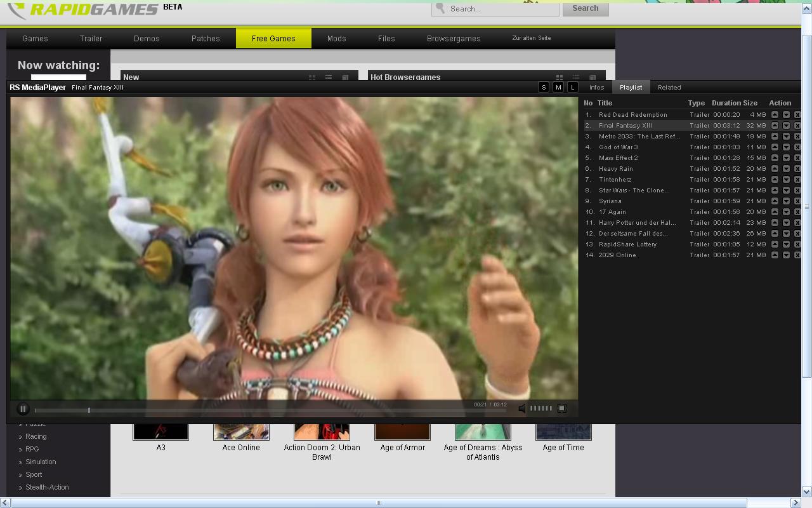Open the Sport category
Screen dimensions: 812x508
(x=34, y=474)
